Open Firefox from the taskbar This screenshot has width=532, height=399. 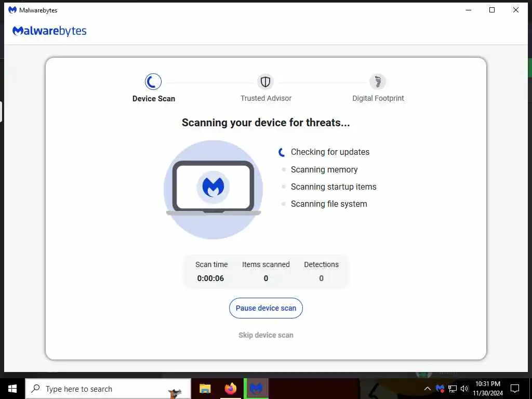[x=230, y=389]
